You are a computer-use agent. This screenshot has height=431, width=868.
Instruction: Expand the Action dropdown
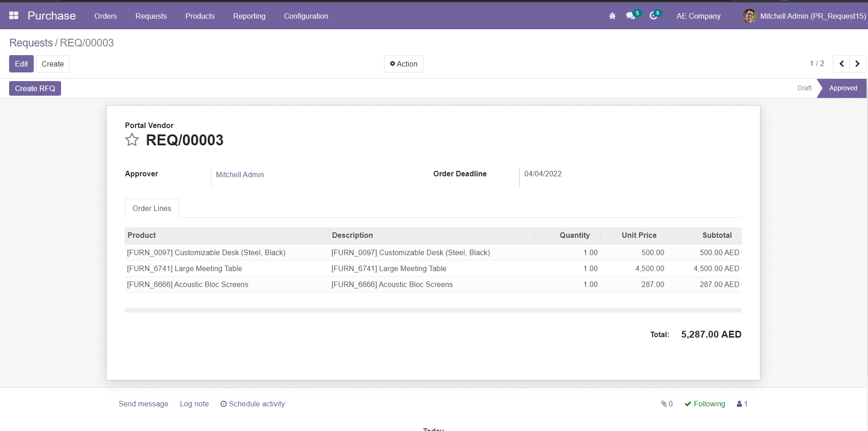pyautogui.click(x=403, y=64)
